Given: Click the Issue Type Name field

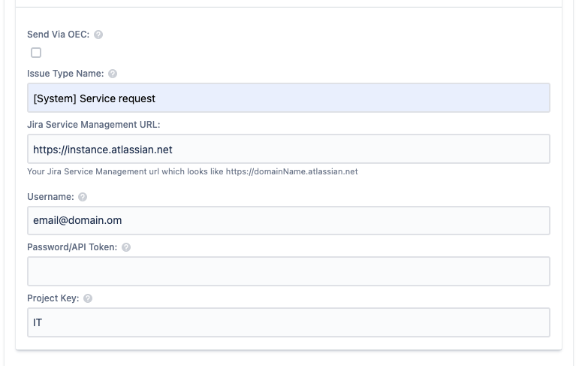Looking at the screenshot, I should [x=288, y=98].
